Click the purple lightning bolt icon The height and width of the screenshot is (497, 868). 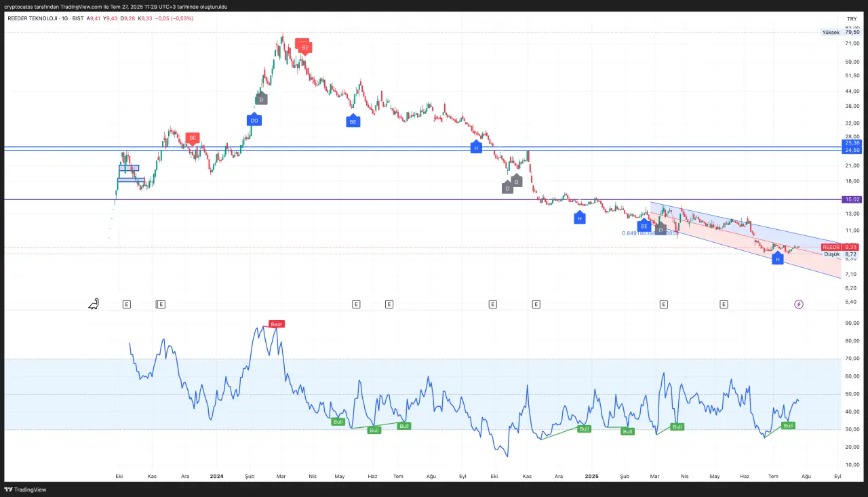[799, 304]
